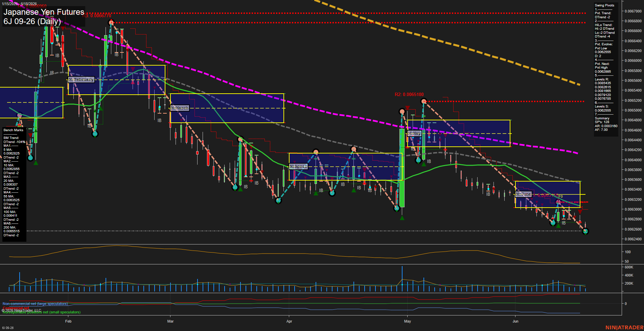Click the Levels S: heading
Screen dimensions: 644x331
(602, 107)
